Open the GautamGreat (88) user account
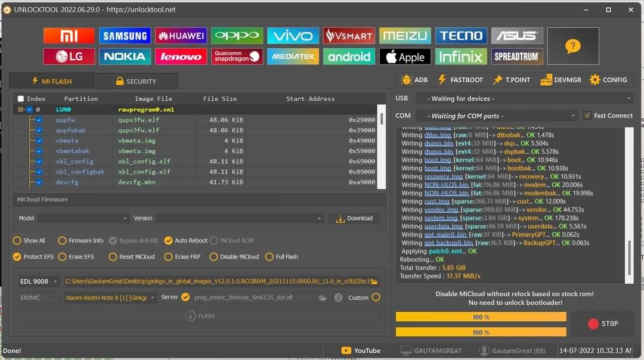 coord(512,350)
